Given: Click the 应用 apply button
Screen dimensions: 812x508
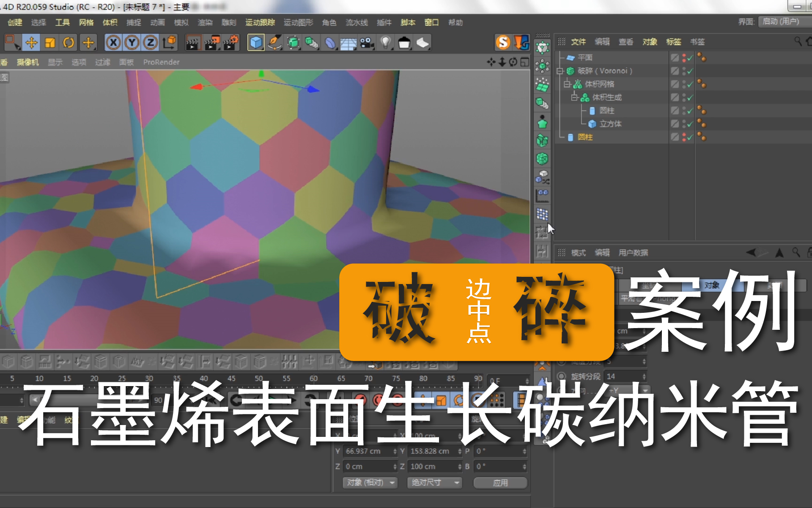Looking at the screenshot, I should [x=500, y=483].
